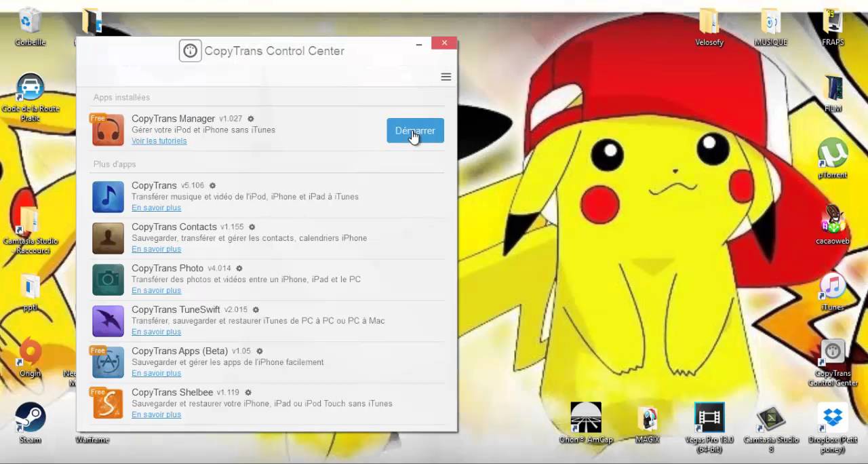The image size is (868, 464).
Task: Open settings gear next to CopyTrans Photo
Action: point(239,268)
